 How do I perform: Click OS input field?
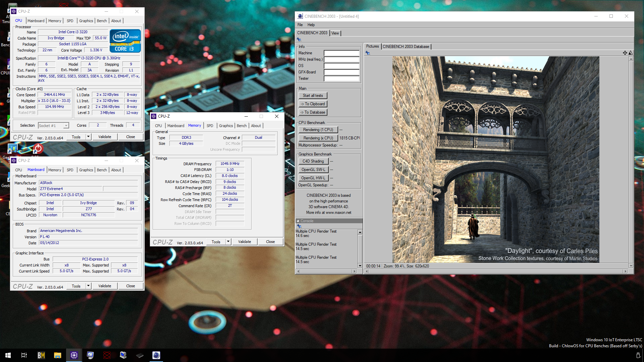point(341,66)
